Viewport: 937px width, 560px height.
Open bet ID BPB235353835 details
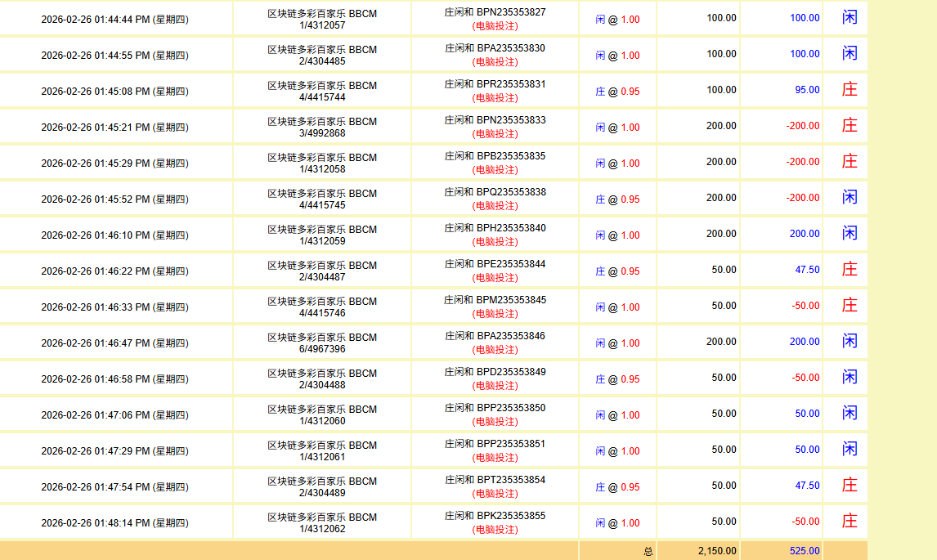click(x=511, y=156)
